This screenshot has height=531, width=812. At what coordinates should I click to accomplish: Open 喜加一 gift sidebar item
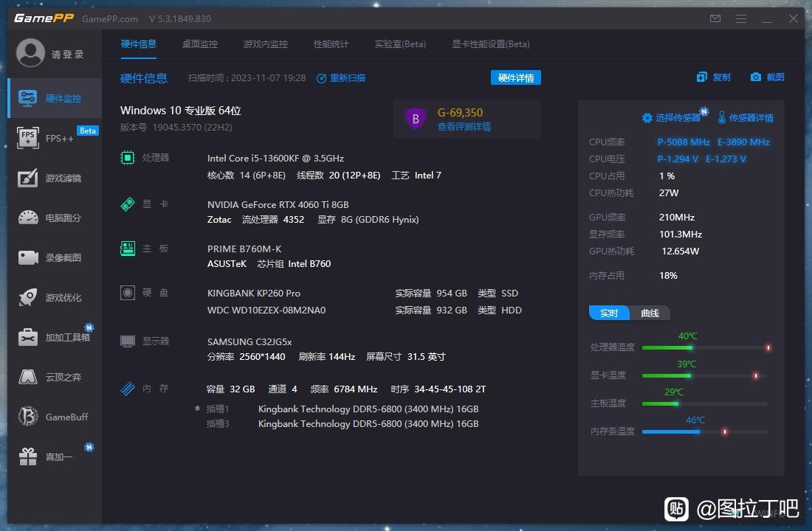coord(55,457)
